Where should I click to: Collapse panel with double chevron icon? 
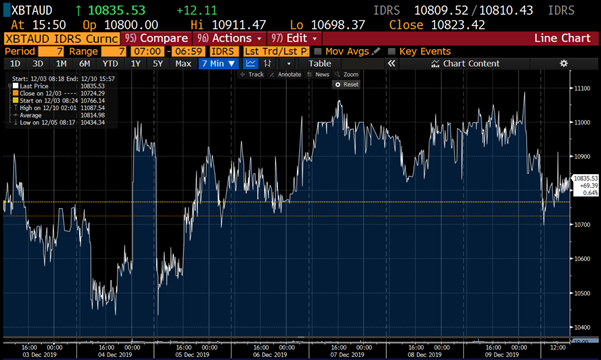pyautogui.click(x=391, y=64)
